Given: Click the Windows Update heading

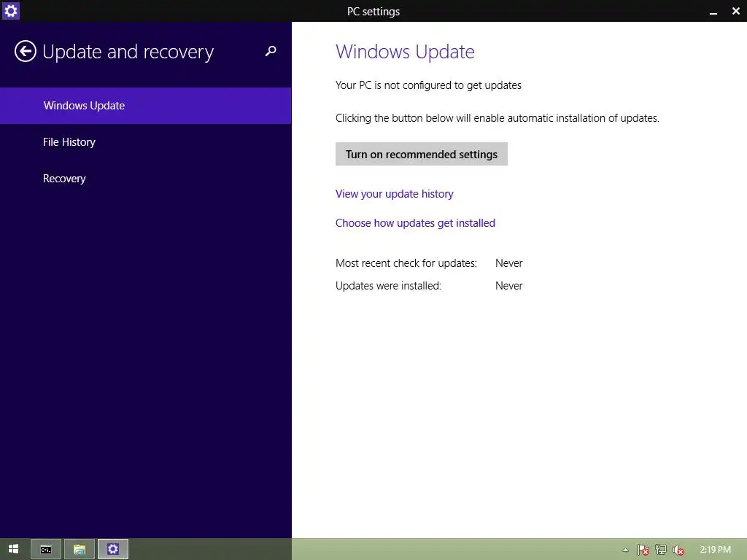Looking at the screenshot, I should (x=405, y=52).
